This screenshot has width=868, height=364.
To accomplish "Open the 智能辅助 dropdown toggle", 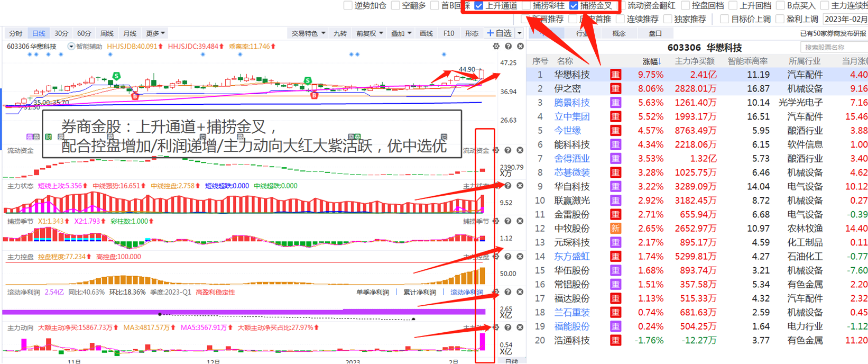I will [71, 47].
